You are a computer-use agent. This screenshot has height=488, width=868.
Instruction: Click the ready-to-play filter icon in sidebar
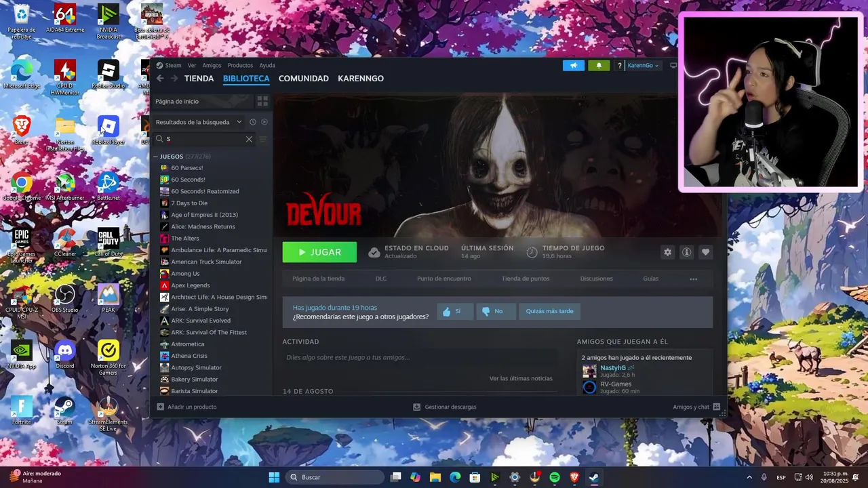(264, 122)
